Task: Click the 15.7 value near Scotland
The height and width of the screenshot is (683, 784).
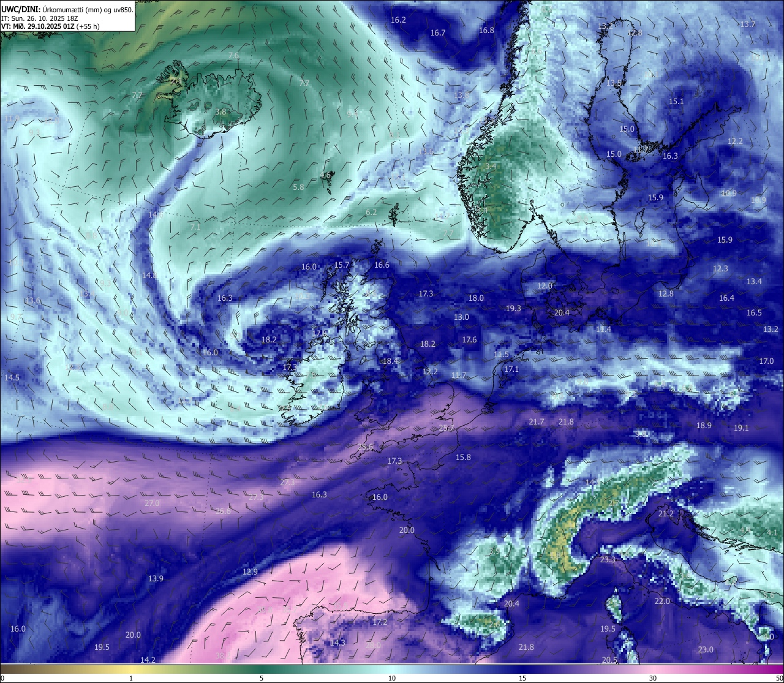Action: (342, 265)
